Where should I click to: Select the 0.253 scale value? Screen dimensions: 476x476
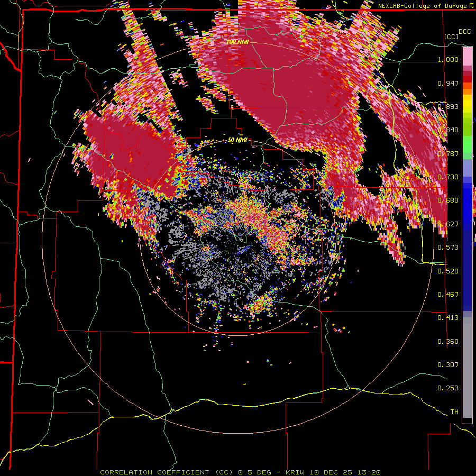[x=448, y=388]
